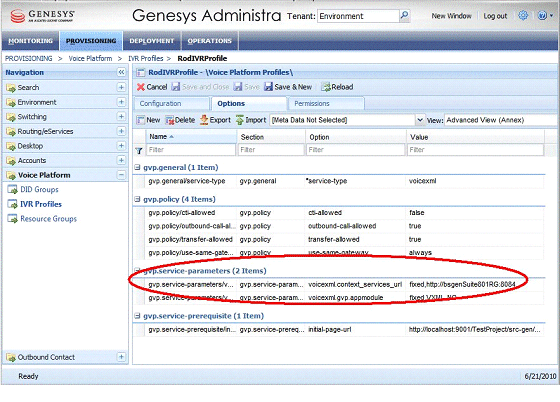This screenshot has width=560, height=402.
Task: Click the Reload icon
Action: (x=325, y=87)
